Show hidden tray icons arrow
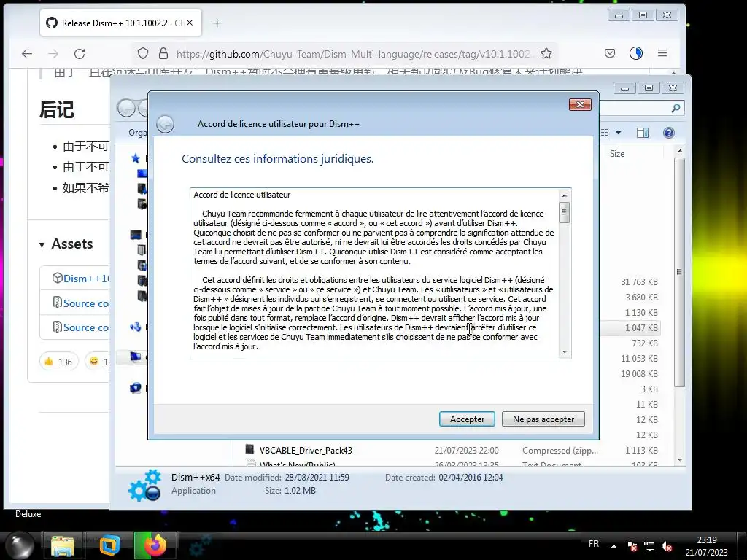747x560 pixels. 614,546
